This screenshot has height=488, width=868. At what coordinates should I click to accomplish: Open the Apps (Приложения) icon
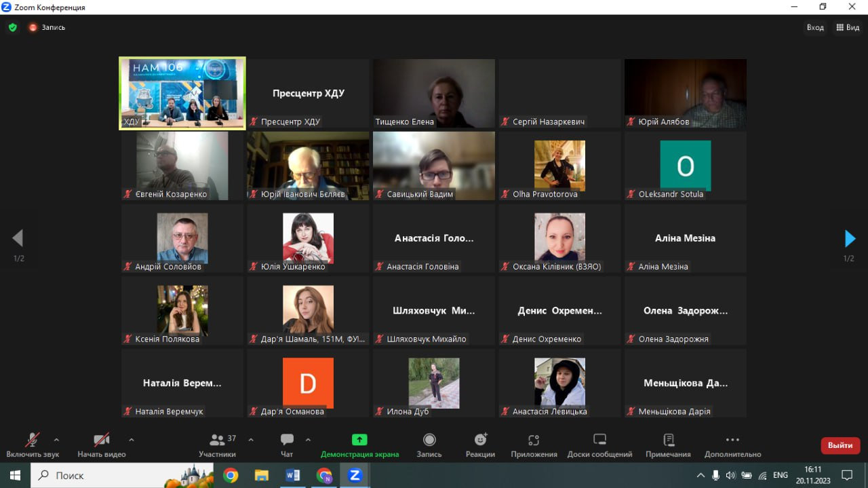click(x=534, y=440)
